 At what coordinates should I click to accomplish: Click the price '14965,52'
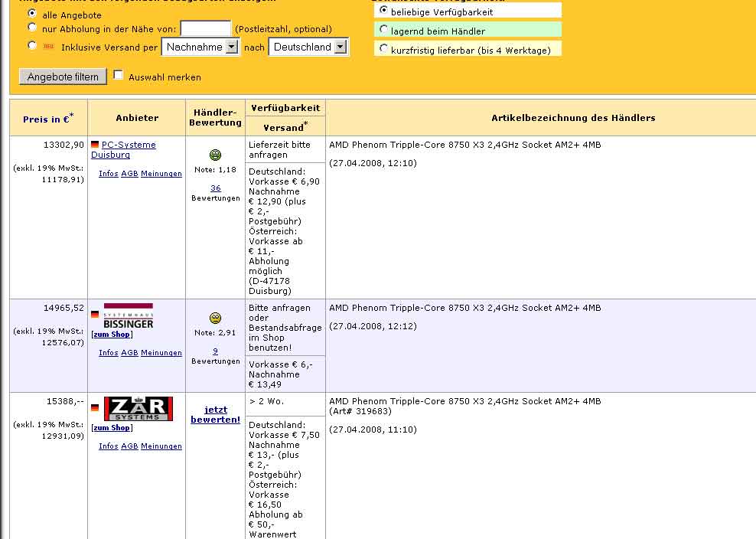[x=64, y=308]
